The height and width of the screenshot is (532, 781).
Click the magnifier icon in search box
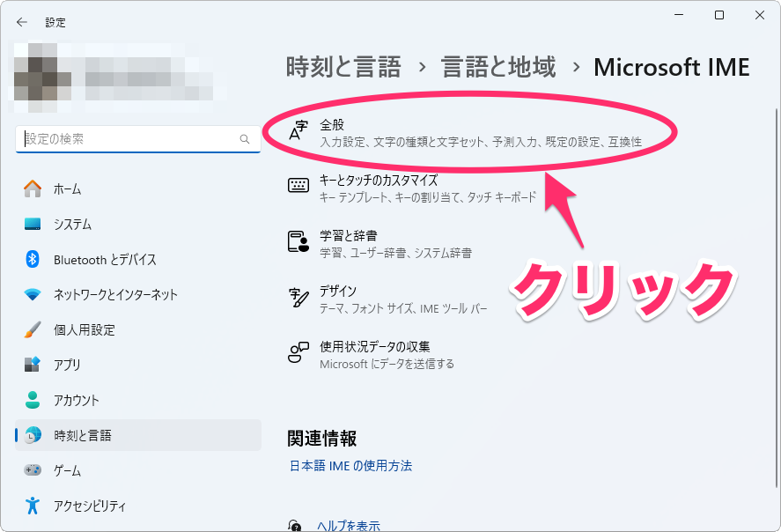point(245,139)
